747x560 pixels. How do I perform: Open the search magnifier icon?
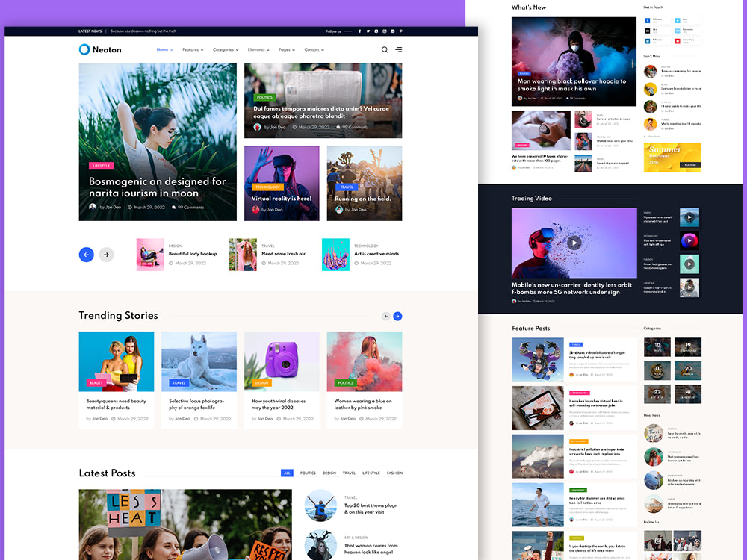[385, 49]
